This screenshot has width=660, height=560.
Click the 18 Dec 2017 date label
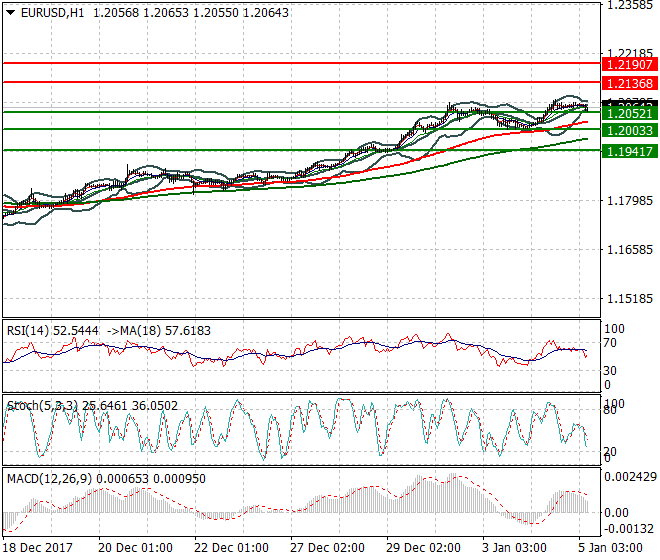pyautogui.click(x=38, y=548)
